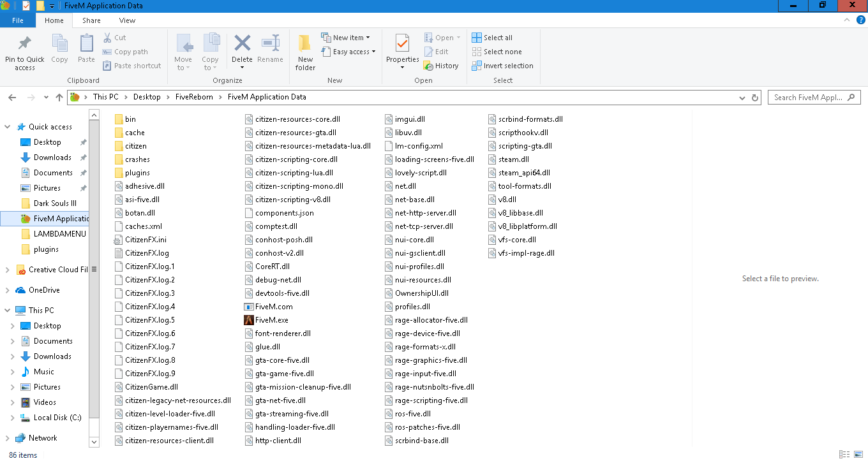868x461 pixels.
Task: Select steam_api64.dll file
Action: click(x=520, y=173)
